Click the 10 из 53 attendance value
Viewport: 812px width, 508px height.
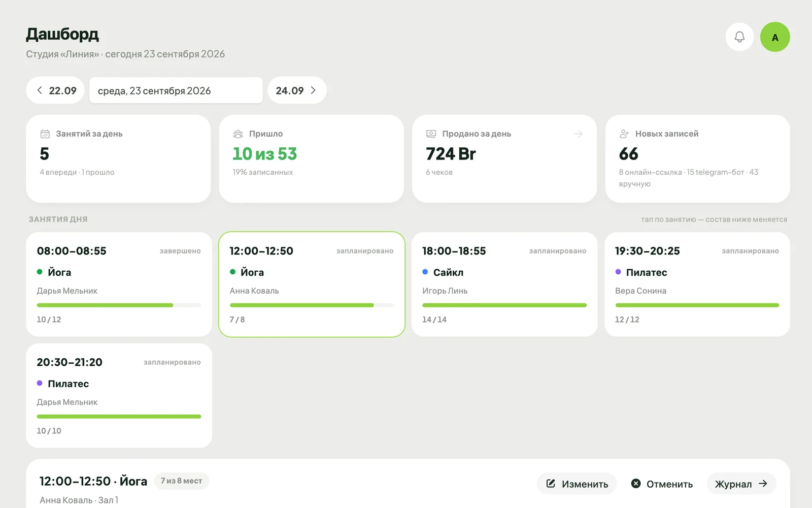(x=265, y=154)
